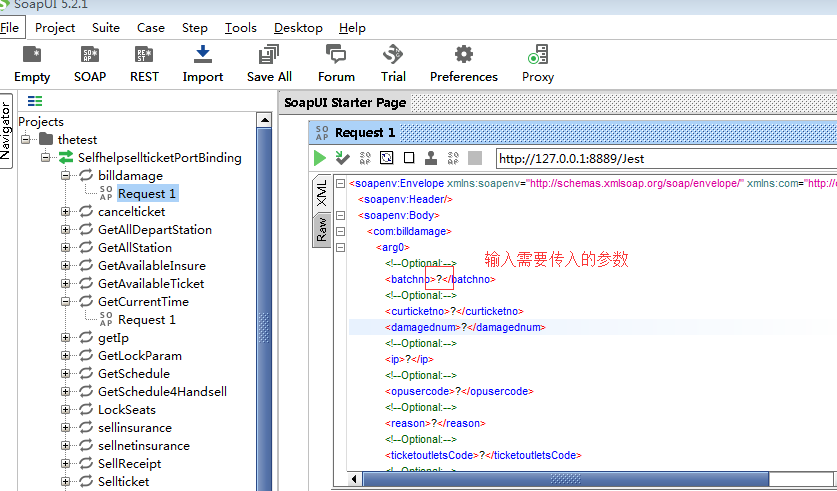Switch to the XML editor tab
Screen dimensions: 837x491
[322, 194]
